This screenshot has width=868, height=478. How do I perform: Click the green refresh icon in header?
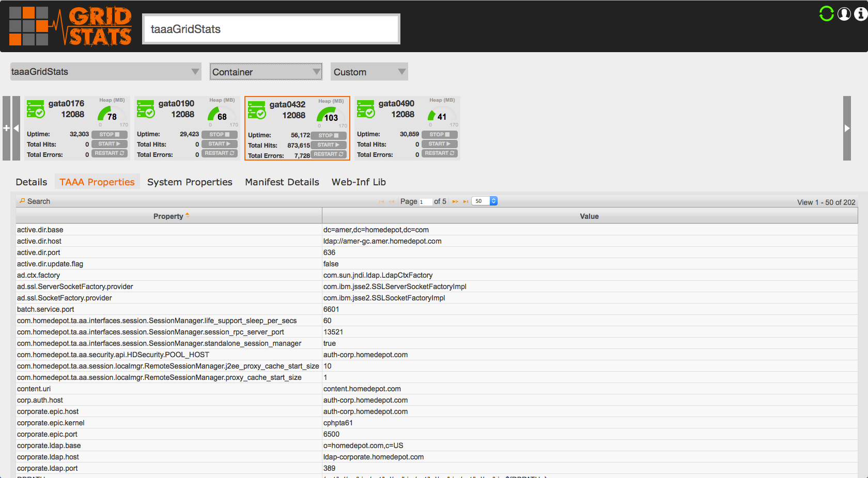click(x=827, y=14)
